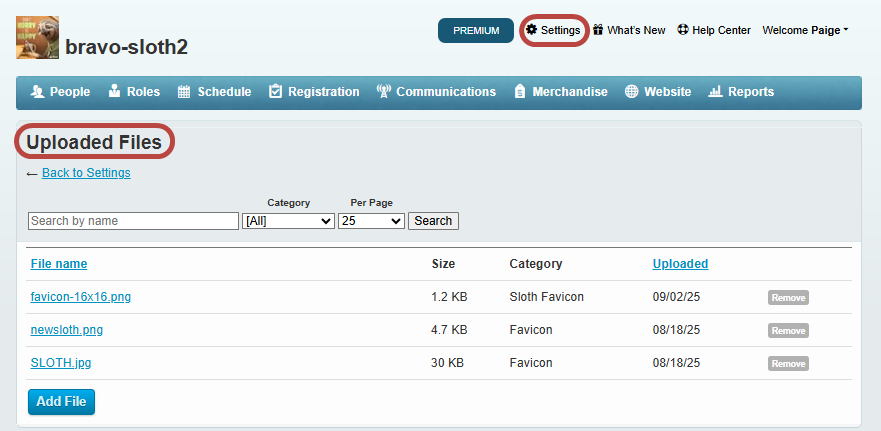This screenshot has width=881, height=431.
Task: Open the Category dropdown
Action: click(x=288, y=221)
